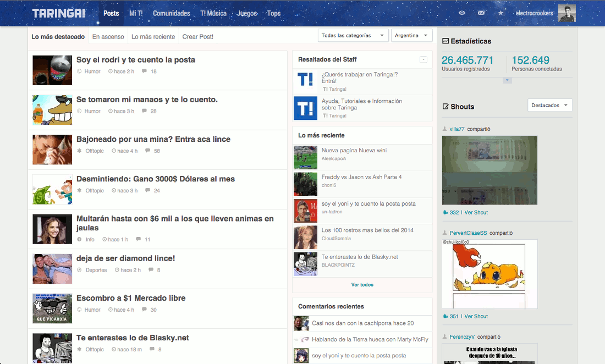Image resolution: width=605 pixels, height=364 pixels.
Task: Click 'Crear Post!' link
Action: pyautogui.click(x=197, y=37)
